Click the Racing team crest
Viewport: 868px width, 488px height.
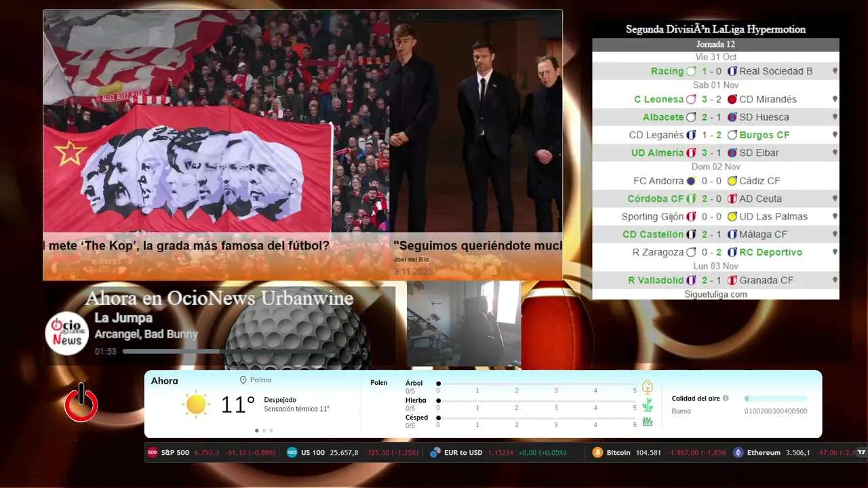coord(691,71)
